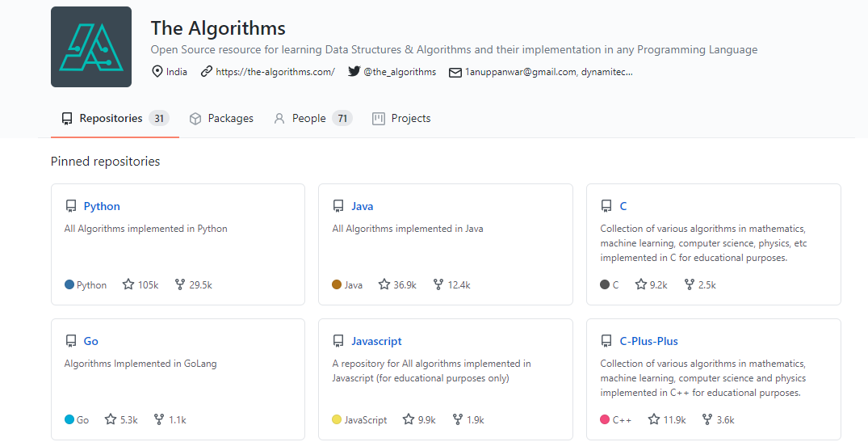Open C repo forks showing 2.5k
The image size is (868, 442).
[x=700, y=284]
